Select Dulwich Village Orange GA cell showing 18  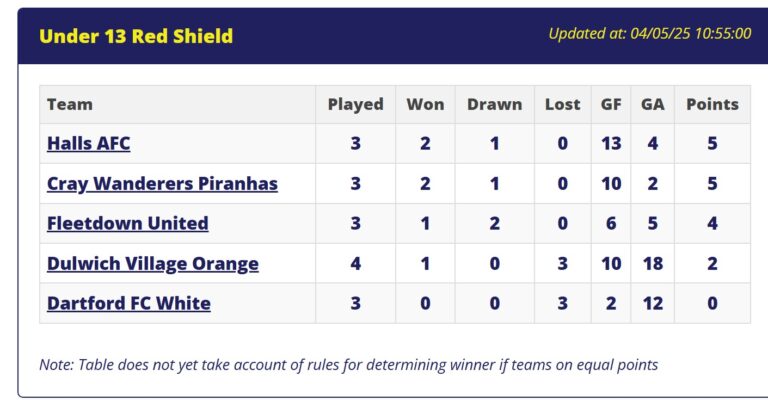pos(653,263)
